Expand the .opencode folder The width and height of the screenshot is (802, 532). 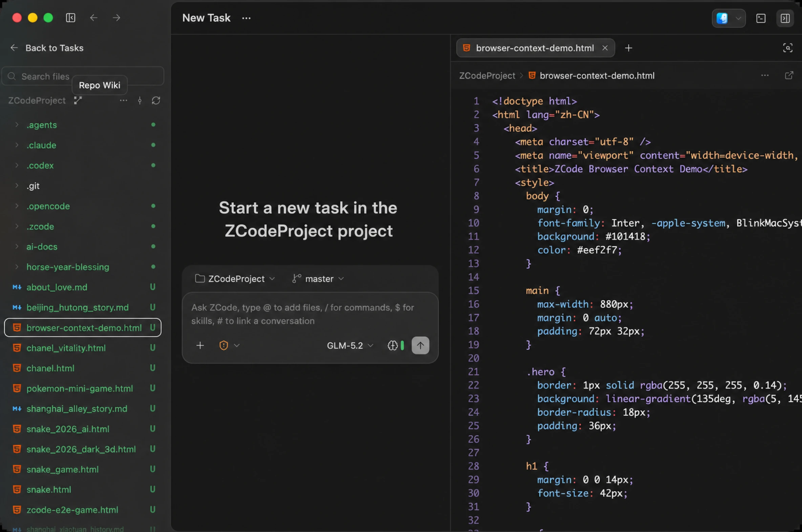point(83,206)
